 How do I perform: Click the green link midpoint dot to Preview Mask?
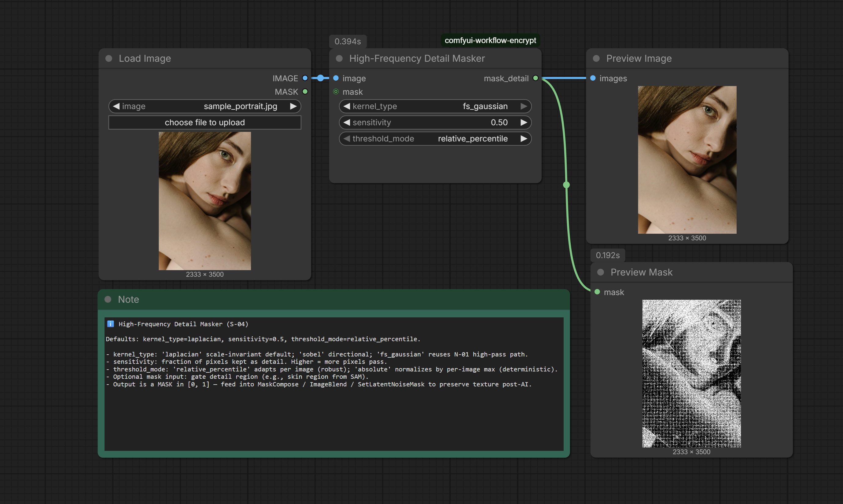pos(566,185)
